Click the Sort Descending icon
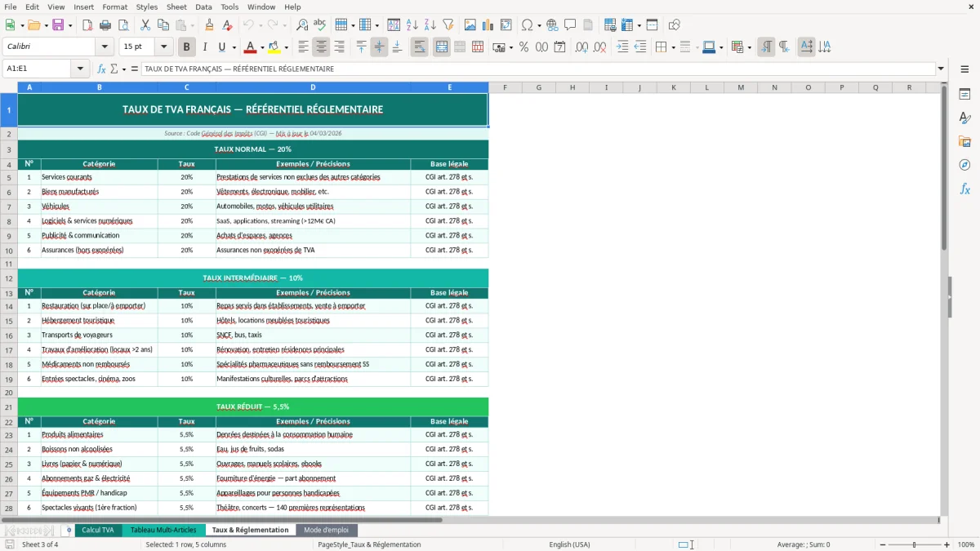The height and width of the screenshot is (551, 980). (x=430, y=25)
